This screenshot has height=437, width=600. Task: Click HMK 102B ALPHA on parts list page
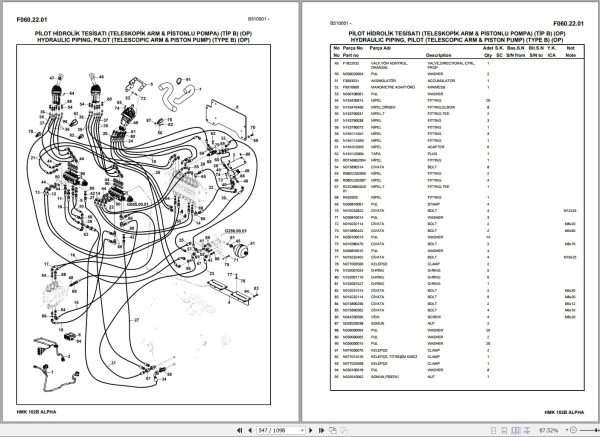click(564, 412)
